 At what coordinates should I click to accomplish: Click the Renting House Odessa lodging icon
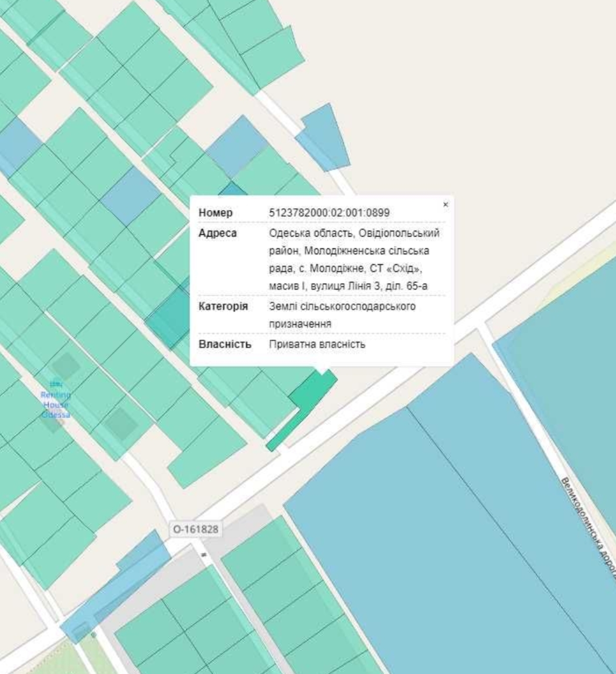(56, 385)
